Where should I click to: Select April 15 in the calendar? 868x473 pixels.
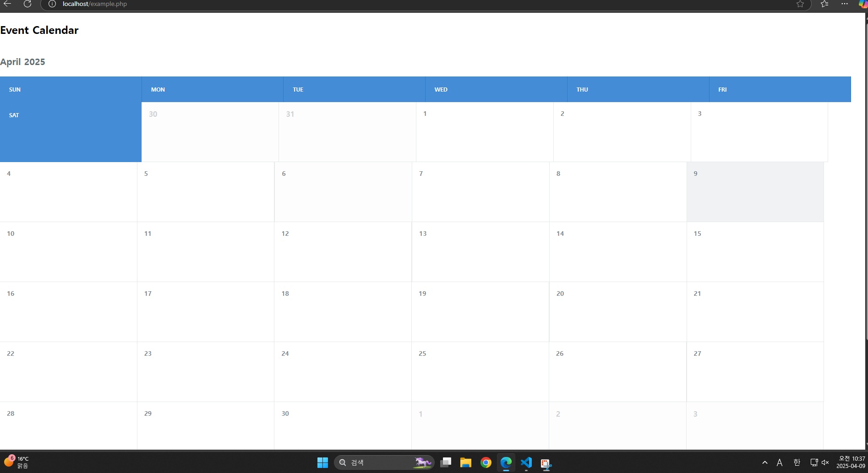click(x=755, y=252)
